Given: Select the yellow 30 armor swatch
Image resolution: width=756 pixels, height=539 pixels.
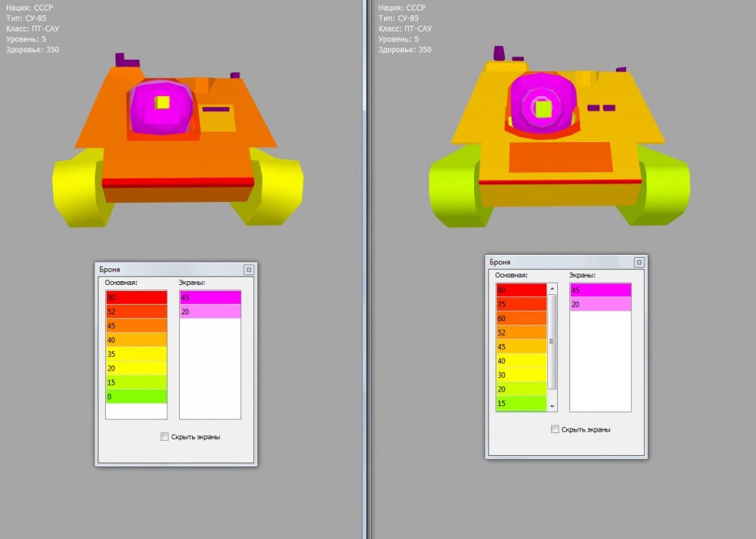Looking at the screenshot, I should tap(521, 375).
